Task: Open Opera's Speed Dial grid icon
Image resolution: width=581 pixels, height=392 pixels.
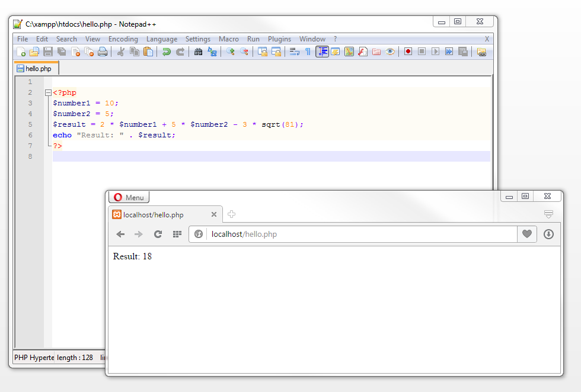Action: [x=177, y=234]
